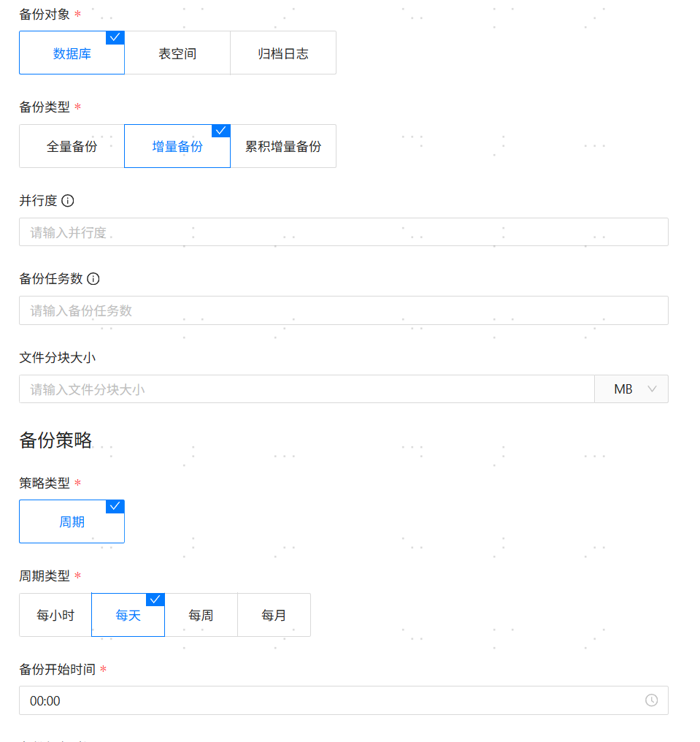Click the clock icon in 备份开始时间 field
Viewport: 700px width, 742px height.
(651, 700)
